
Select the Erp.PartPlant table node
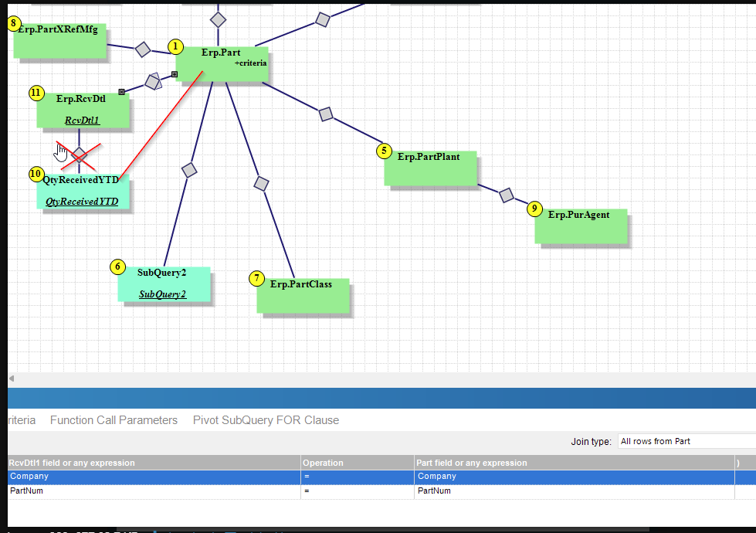click(430, 168)
